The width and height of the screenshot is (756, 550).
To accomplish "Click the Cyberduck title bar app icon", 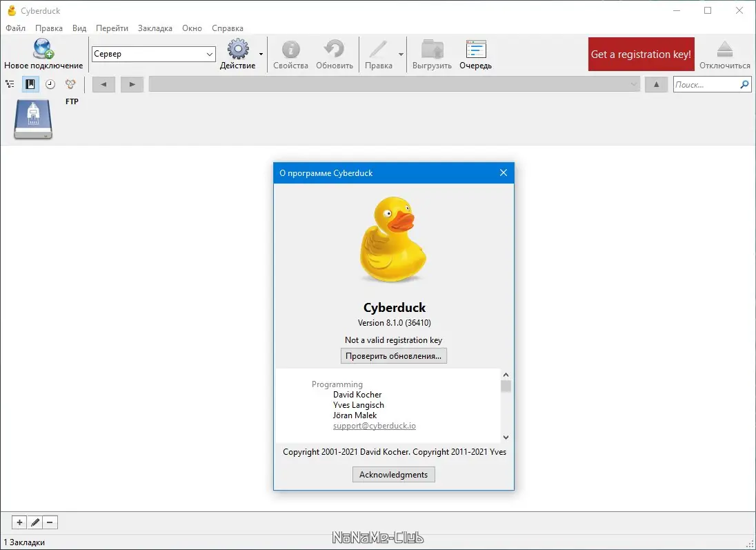I will click(x=12, y=10).
